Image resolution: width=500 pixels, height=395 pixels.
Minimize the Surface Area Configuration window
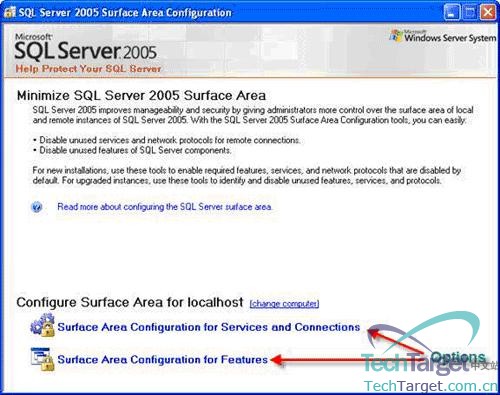(452, 13)
